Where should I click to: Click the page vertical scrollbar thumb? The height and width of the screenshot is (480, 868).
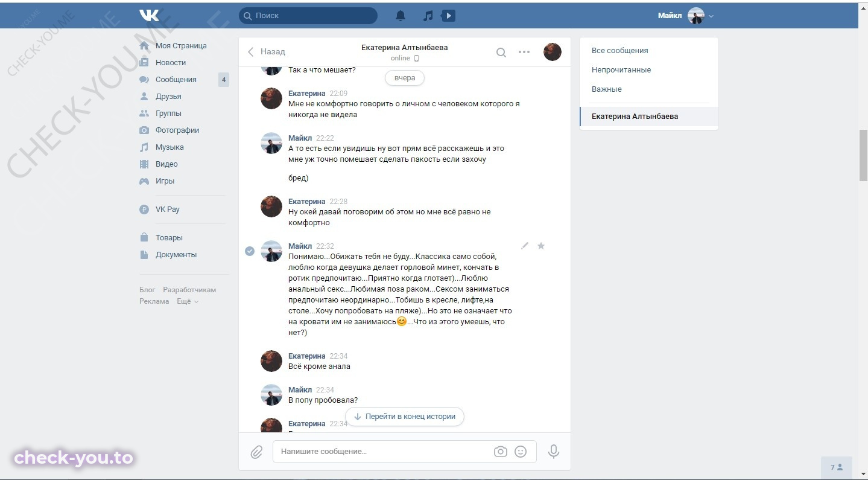click(x=863, y=155)
